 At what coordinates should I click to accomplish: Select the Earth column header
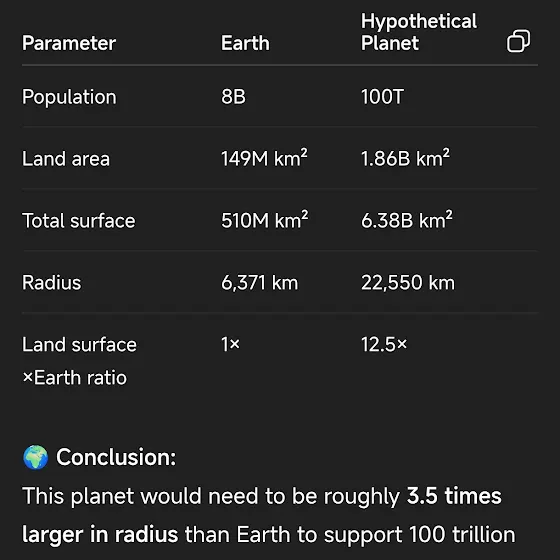[245, 43]
